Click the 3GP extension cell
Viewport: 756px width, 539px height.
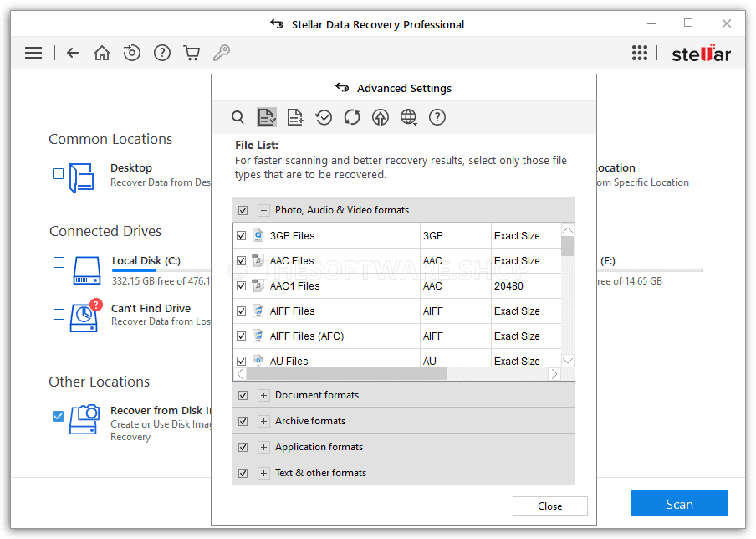433,235
